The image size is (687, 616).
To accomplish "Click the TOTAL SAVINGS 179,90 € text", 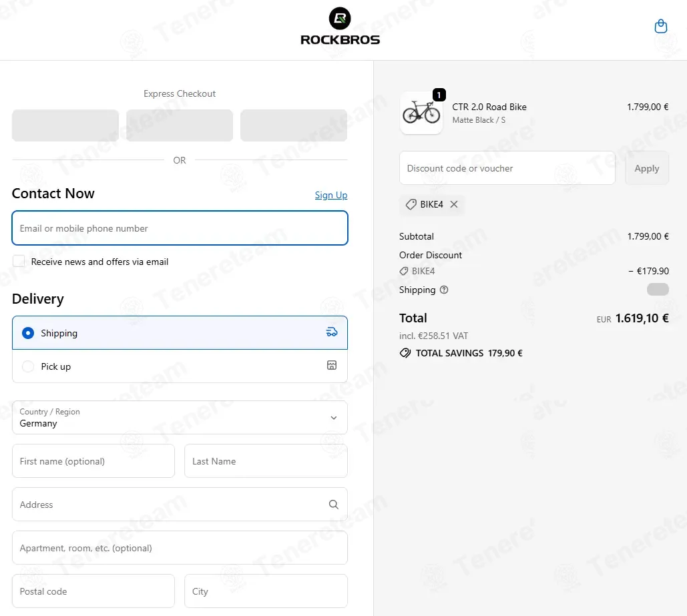I will (x=469, y=353).
